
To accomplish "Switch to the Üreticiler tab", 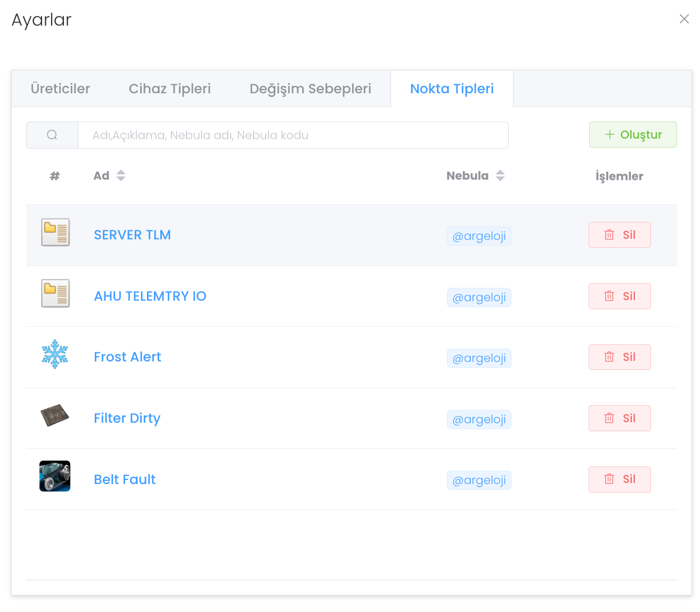I will (60, 88).
